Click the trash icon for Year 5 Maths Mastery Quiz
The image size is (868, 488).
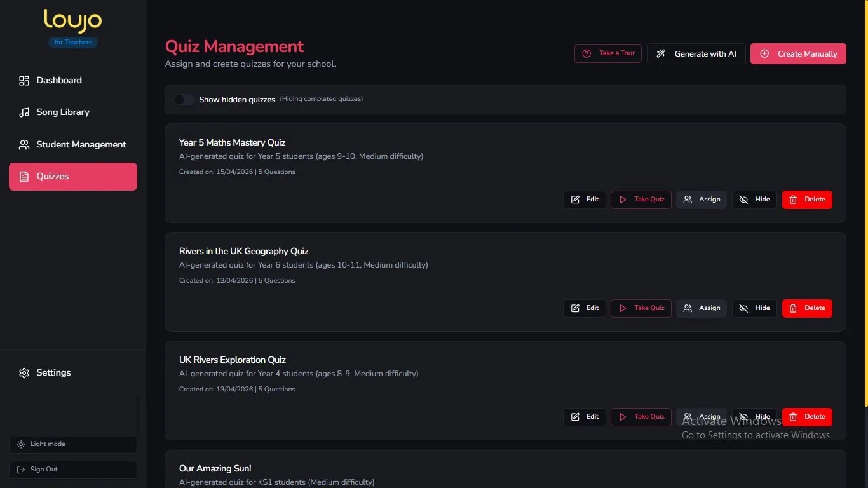point(793,200)
